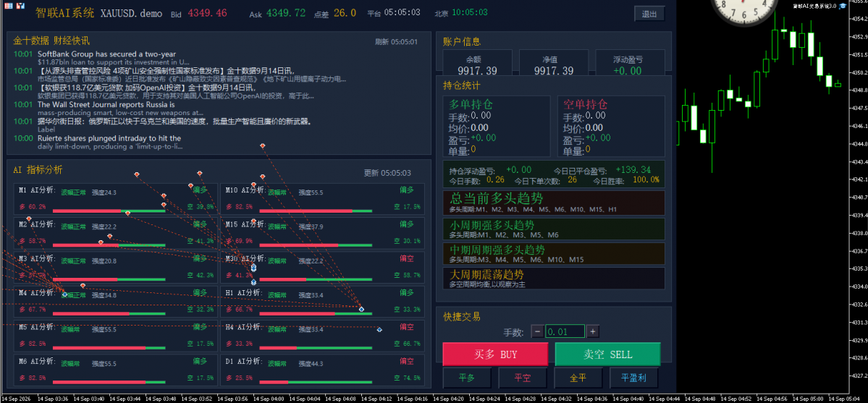Click the M4 AI分析 强度34.8 value
The width and height of the screenshot is (868, 403).
pyautogui.click(x=104, y=295)
